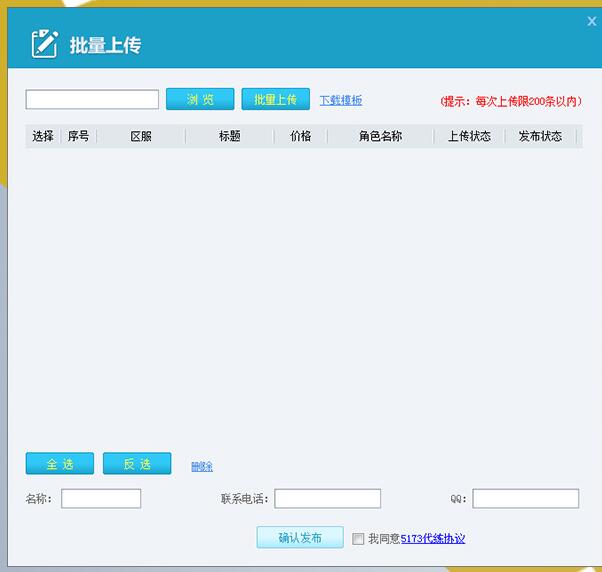This screenshot has height=572, width=602.
Task: Click the 发布状态 column header
Action: click(x=540, y=136)
